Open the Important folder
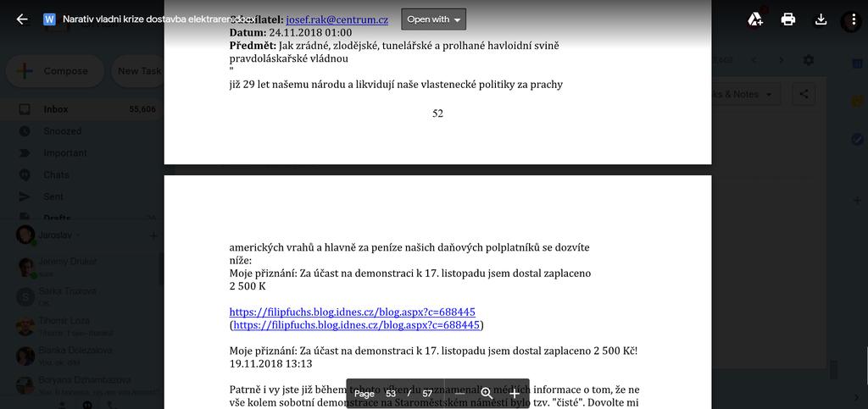 coord(64,152)
